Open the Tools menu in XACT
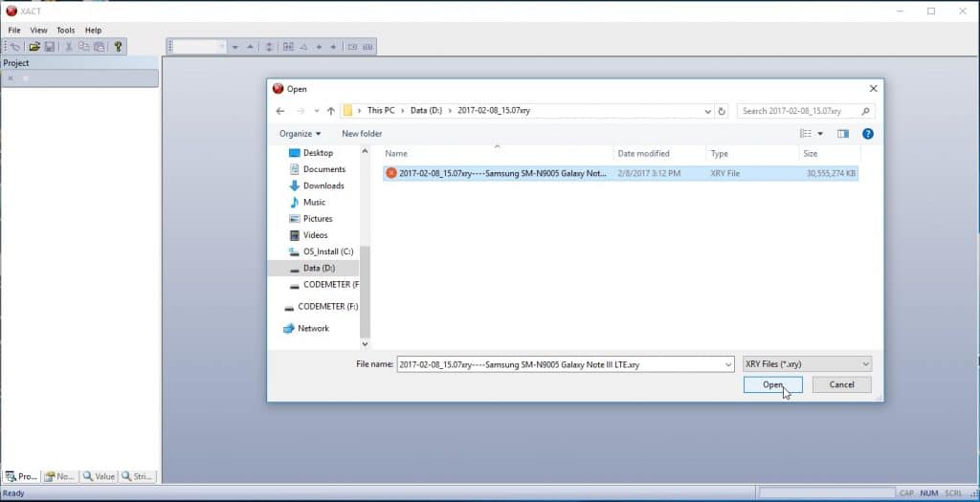This screenshot has width=980, height=502. coord(66,30)
